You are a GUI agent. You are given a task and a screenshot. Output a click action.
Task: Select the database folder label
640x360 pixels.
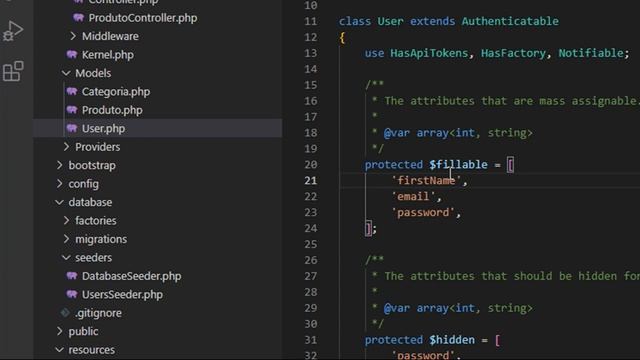click(x=90, y=202)
